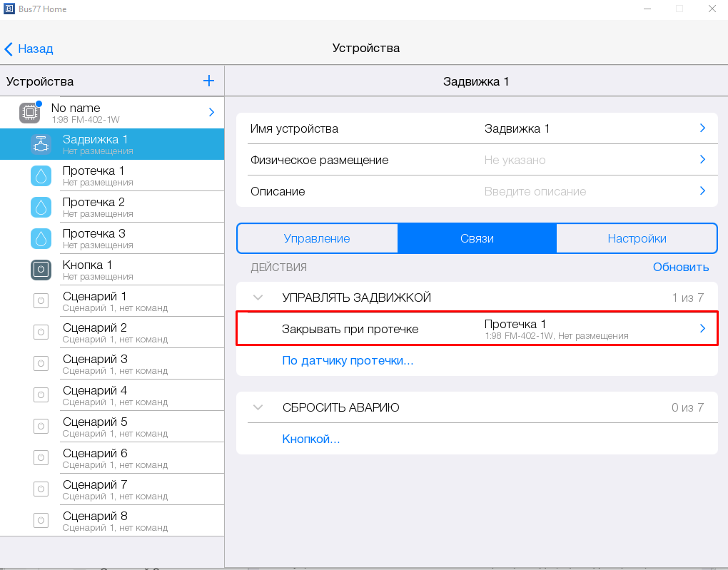Click the Обновить link
Screen dimensions: 728x570
680,267
